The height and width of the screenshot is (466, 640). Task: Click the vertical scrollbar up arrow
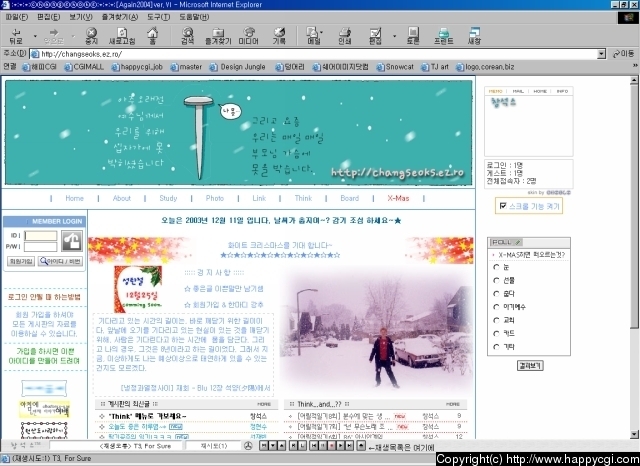pyautogui.click(x=634, y=80)
